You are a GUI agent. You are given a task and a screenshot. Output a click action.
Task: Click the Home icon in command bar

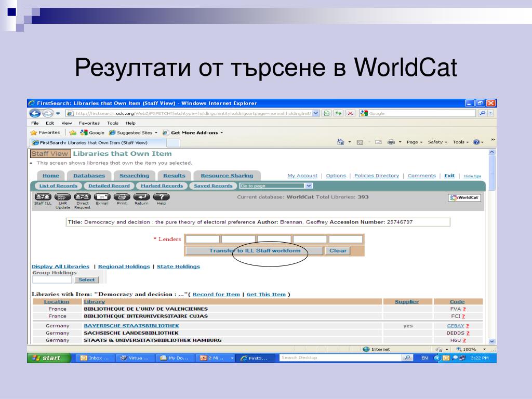point(341,142)
